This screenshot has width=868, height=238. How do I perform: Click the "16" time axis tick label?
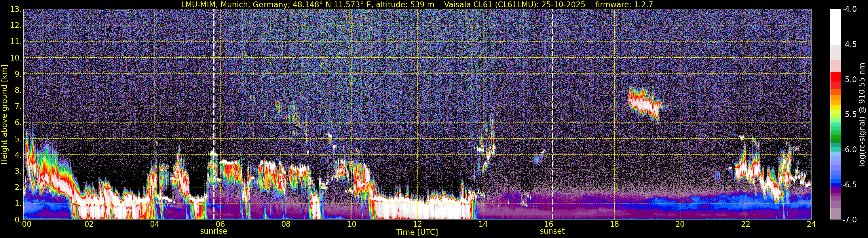[548, 224]
